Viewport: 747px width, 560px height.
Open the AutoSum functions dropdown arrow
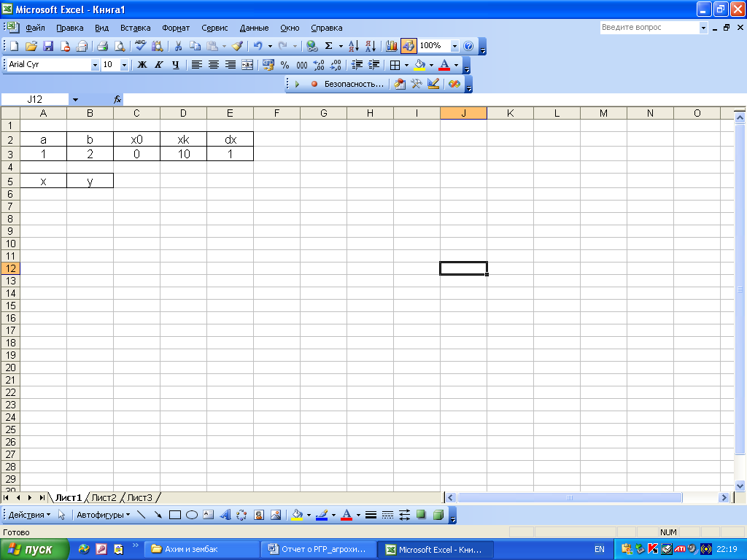pyautogui.click(x=341, y=46)
